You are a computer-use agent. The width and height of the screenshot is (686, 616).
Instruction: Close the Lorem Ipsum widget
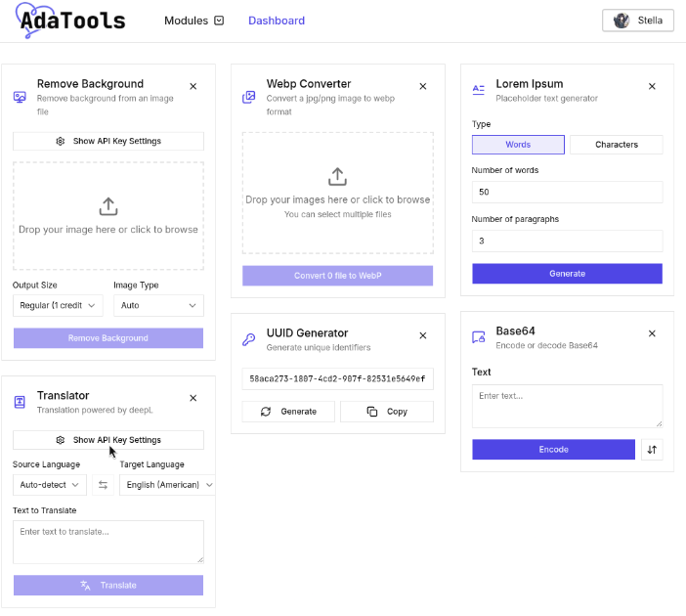pos(652,86)
